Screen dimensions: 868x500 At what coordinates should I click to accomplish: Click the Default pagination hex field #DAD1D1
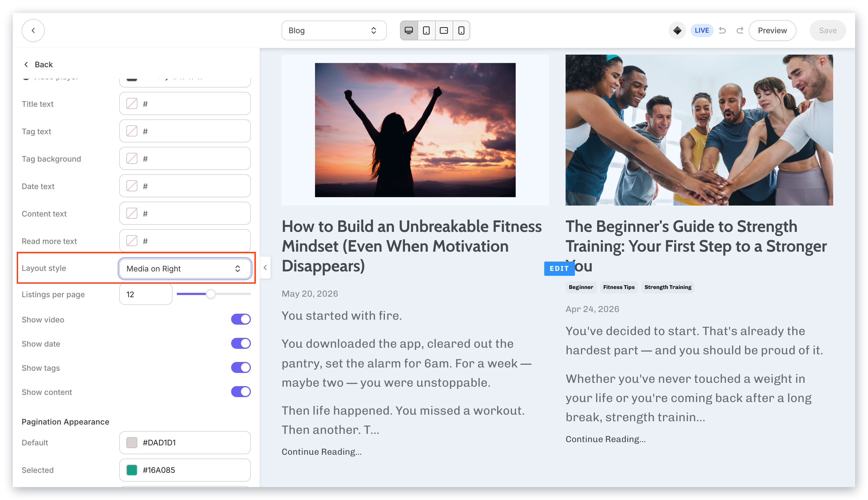[x=185, y=443]
